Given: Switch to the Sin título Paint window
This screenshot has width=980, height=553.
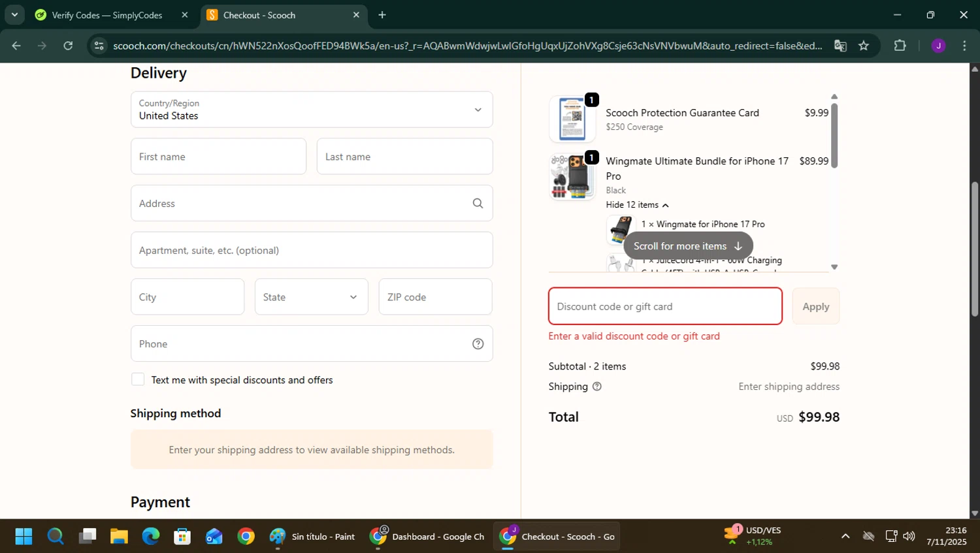Looking at the screenshot, I should (x=312, y=537).
